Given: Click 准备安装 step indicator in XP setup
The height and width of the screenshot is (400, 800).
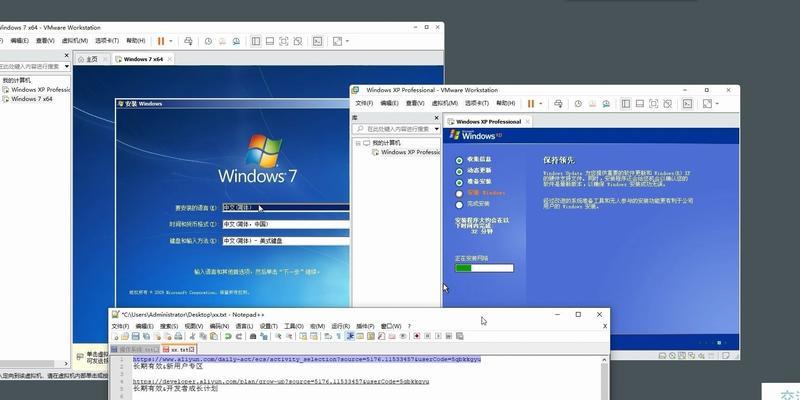Looking at the screenshot, I should (x=459, y=182).
